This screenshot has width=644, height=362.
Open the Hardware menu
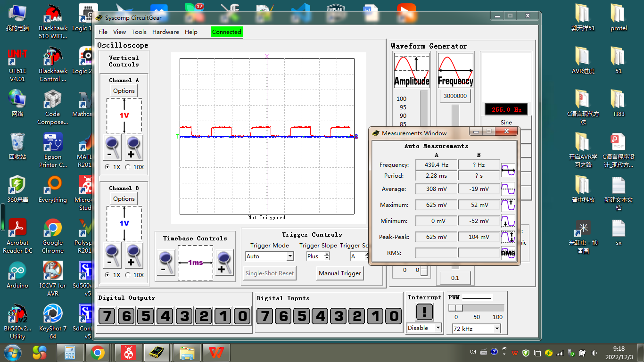click(165, 32)
